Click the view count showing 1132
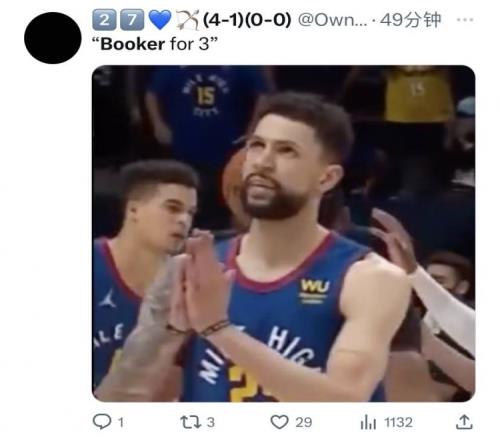Viewport: 500px width, 440px height. [398, 422]
